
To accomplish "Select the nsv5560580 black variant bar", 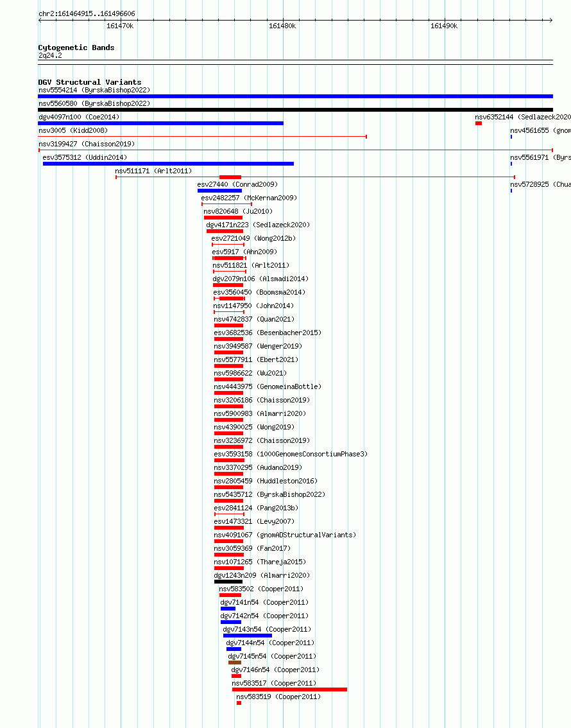I will click(296, 110).
